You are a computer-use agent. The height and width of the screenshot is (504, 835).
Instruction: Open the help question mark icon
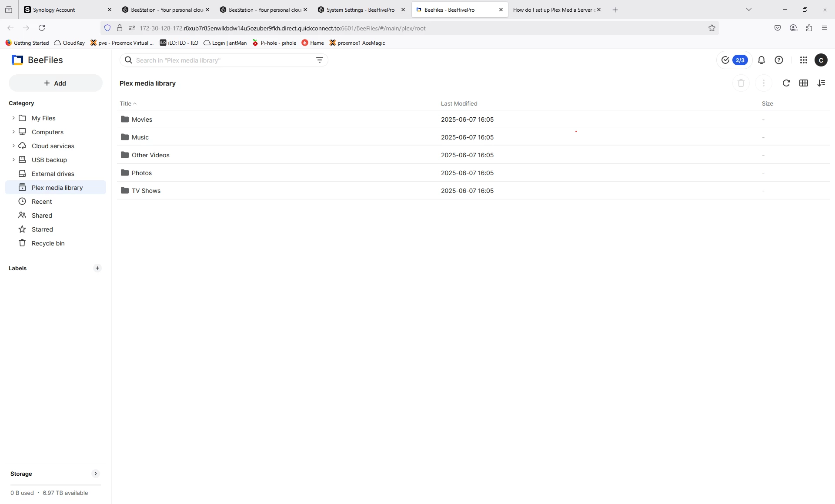[779, 60]
